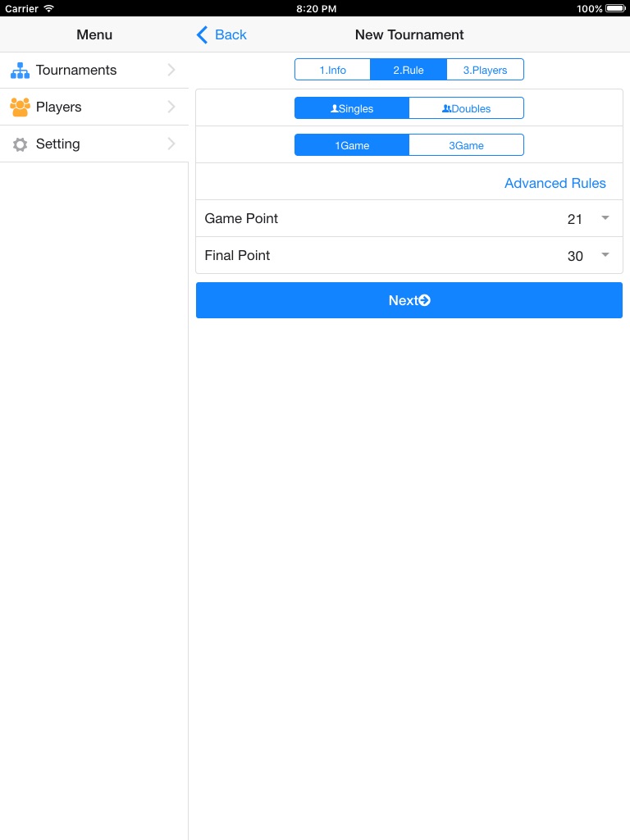Open the Setting menu item
630x840 pixels.
pyautogui.click(x=58, y=144)
